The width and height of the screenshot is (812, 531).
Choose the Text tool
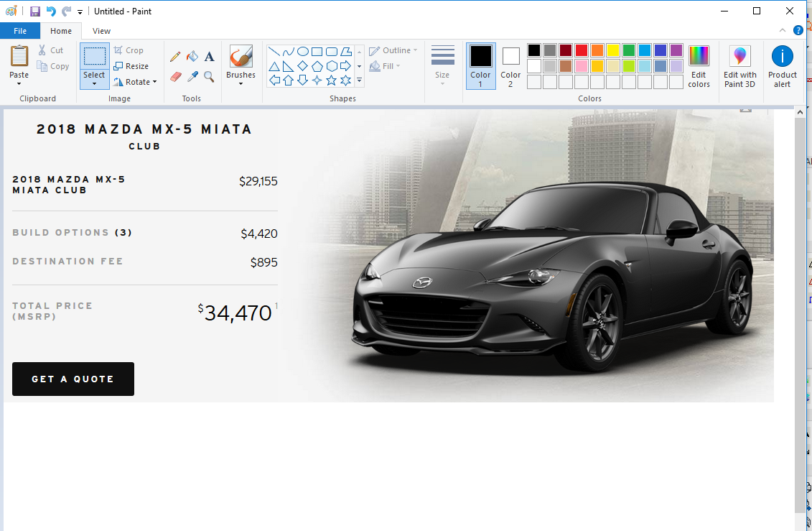click(x=209, y=57)
